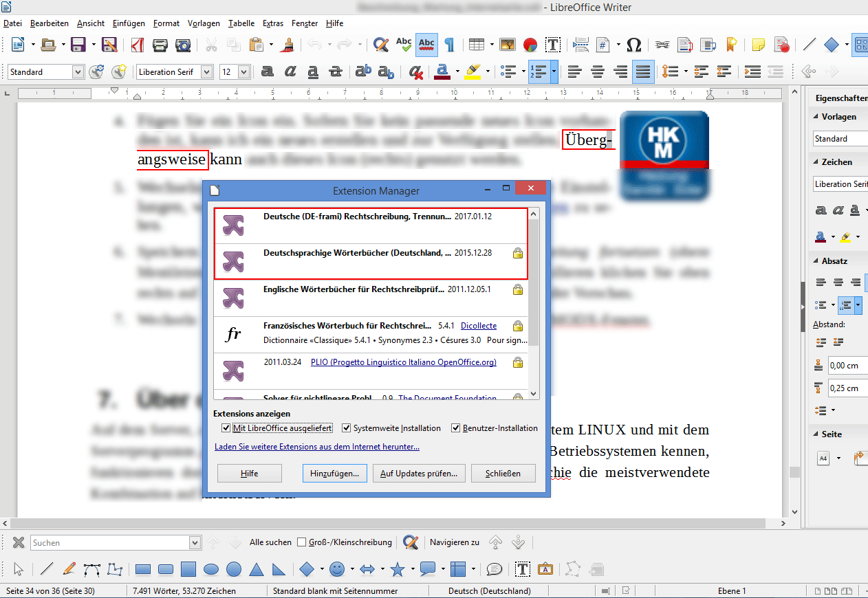Open 'Laden Sie weitere Extensions' link
This screenshot has width=868, height=598.
tap(317, 447)
